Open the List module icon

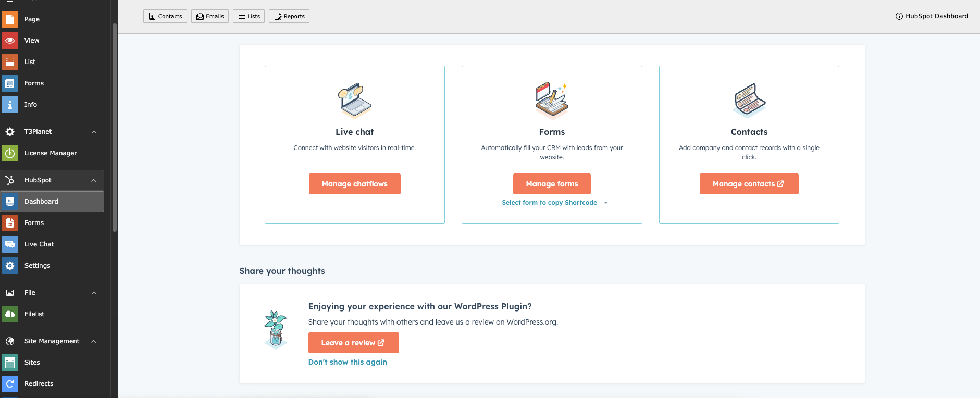click(10, 62)
